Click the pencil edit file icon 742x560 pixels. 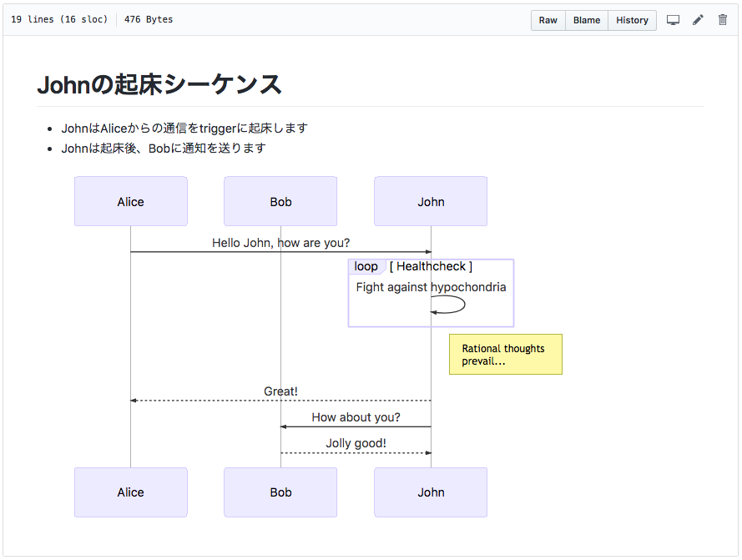coord(698,20)
